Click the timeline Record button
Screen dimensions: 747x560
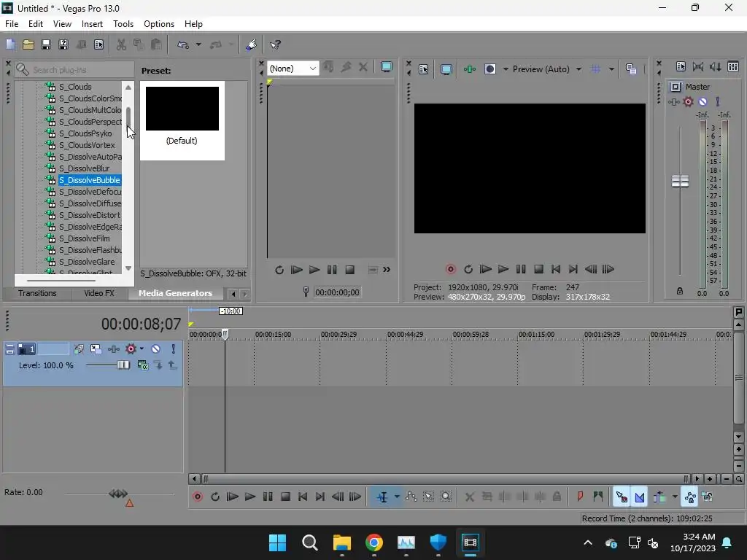pyautogui.click(x=197, y=497)
